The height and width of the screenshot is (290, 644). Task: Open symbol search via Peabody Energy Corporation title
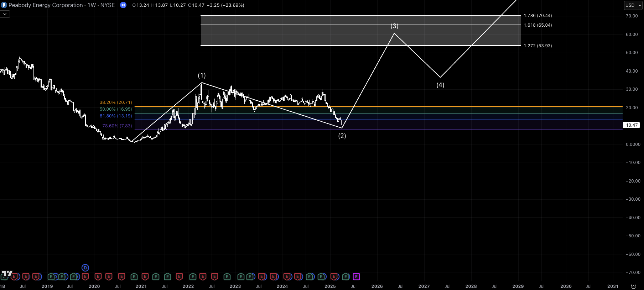click(46, 5)
